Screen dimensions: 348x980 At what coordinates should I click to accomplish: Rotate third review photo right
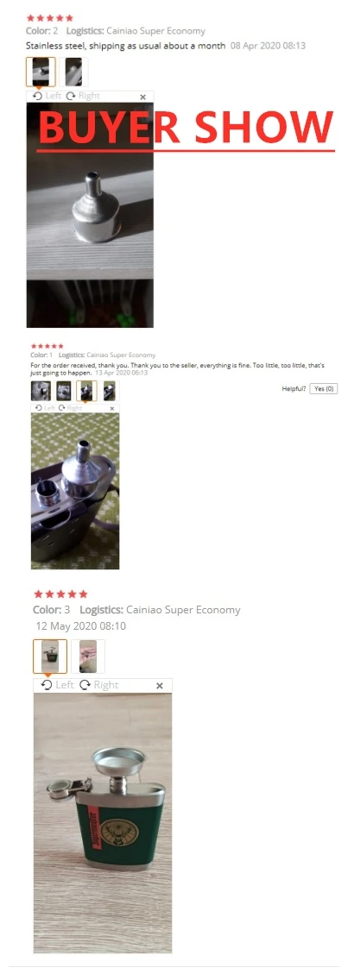tap(99, 685)
